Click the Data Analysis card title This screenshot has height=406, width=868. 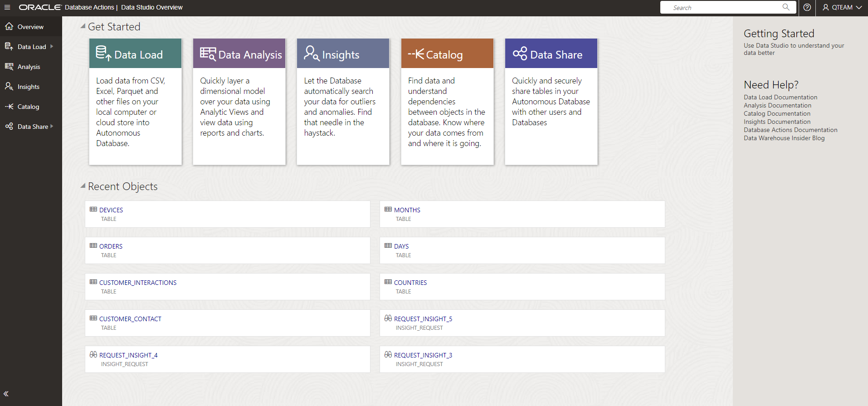pos(250,55)
